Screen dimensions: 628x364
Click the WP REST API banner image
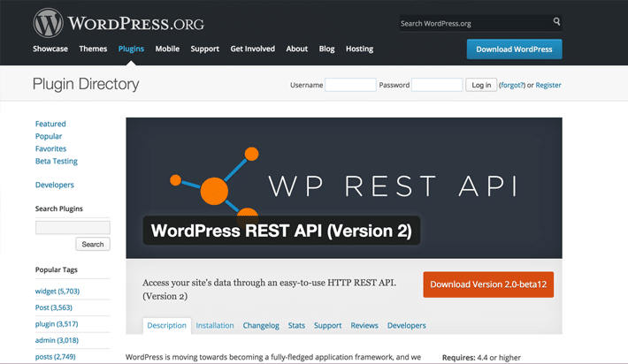click(344, 188)
